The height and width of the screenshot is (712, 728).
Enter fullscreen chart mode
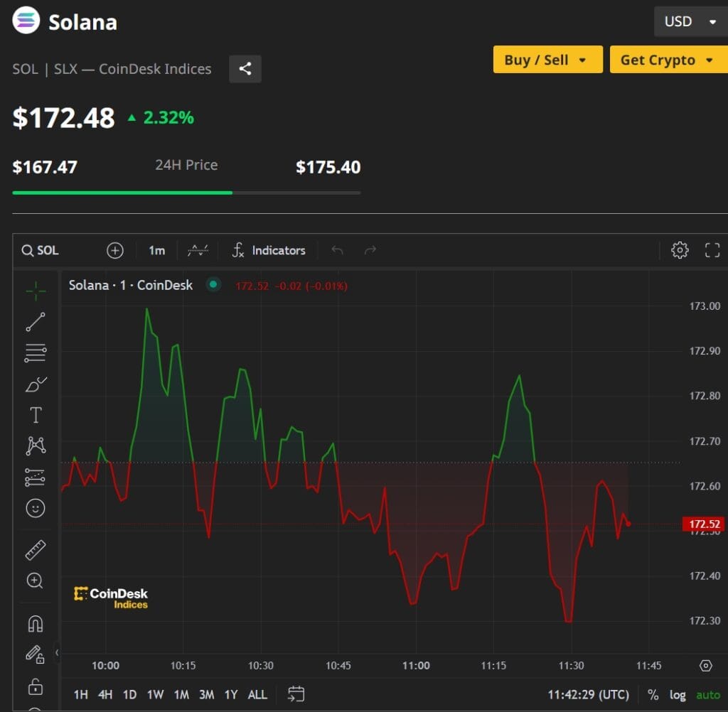[x=712, y=249]
